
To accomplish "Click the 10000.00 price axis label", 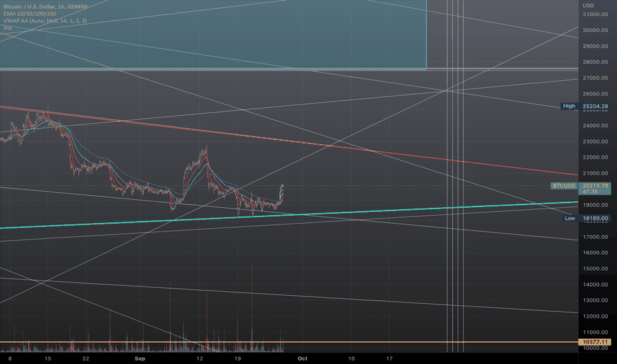I will (595, 348).
